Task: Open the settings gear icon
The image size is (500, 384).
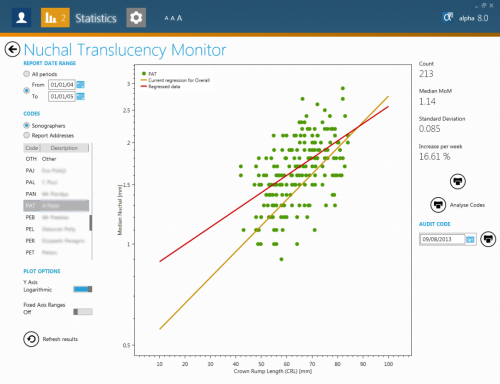Action: (136, 18)
